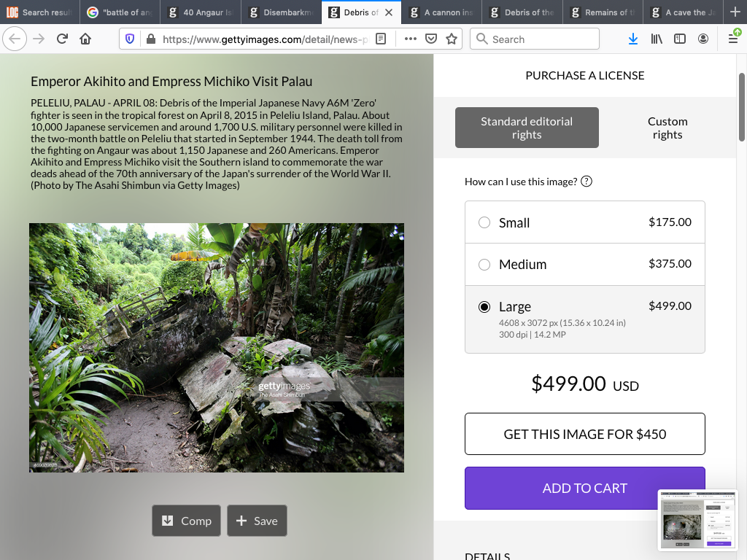This screenshot has height=560, width=747.
Task: Choose the Large size radio option
Action: (484, 307)
